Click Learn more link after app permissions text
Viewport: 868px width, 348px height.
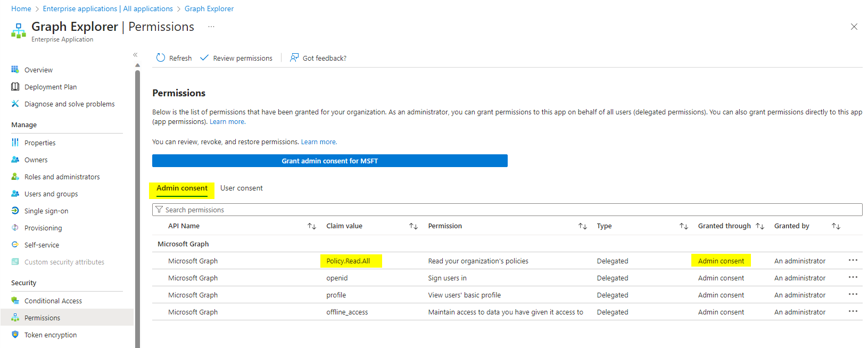pyautogui.click(x=227, y=122)
